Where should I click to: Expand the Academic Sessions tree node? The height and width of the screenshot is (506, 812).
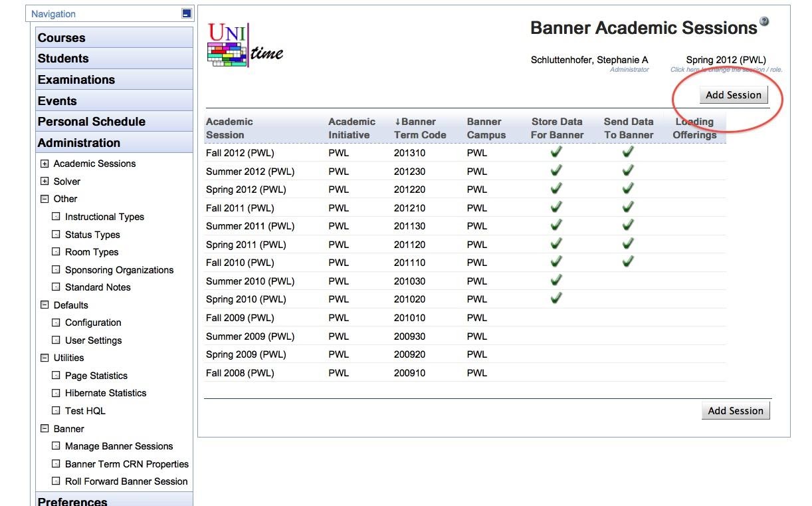45,164
